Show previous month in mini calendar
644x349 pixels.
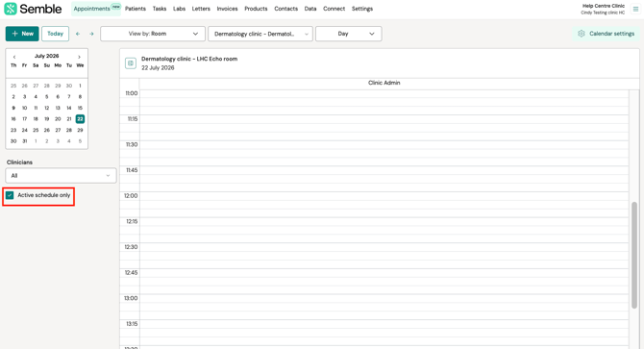[14, 57]
